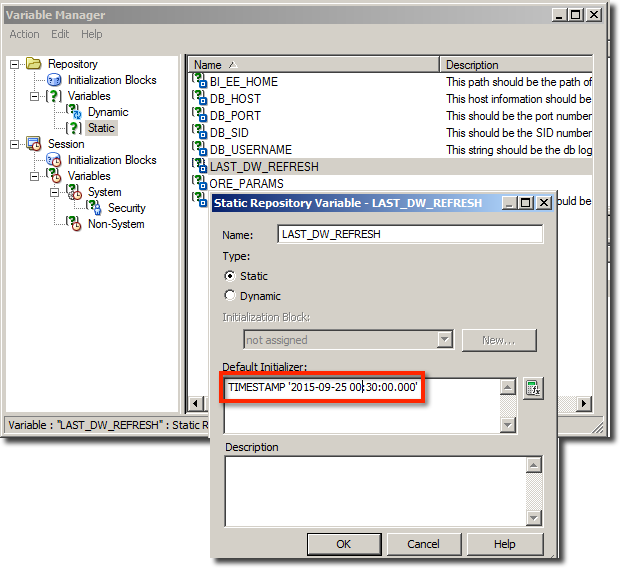Select the Dynamic type radio button

pos(230,295)
